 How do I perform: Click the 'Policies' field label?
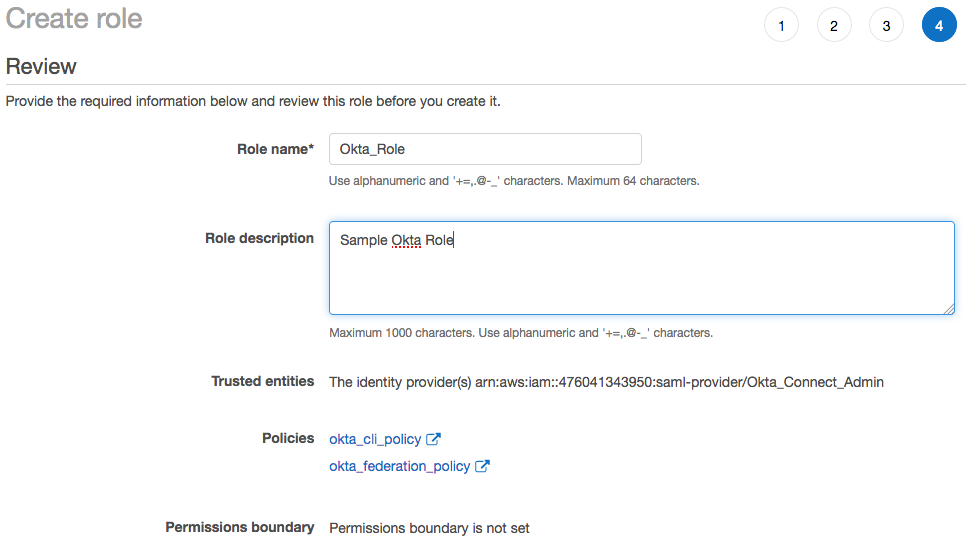click(288, 438)
